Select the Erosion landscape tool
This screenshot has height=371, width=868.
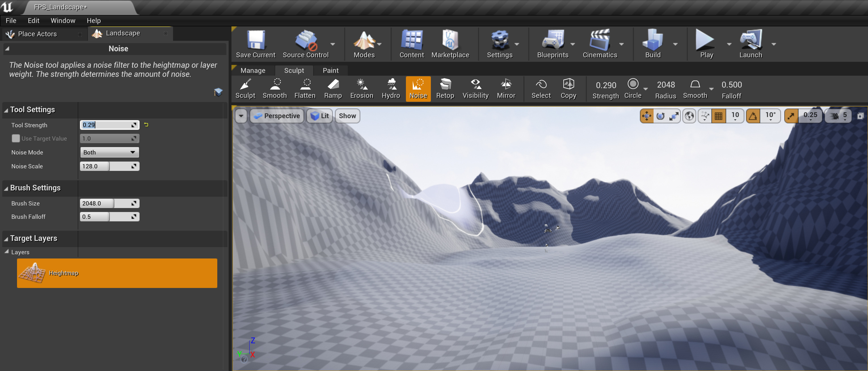coord(362,88)
